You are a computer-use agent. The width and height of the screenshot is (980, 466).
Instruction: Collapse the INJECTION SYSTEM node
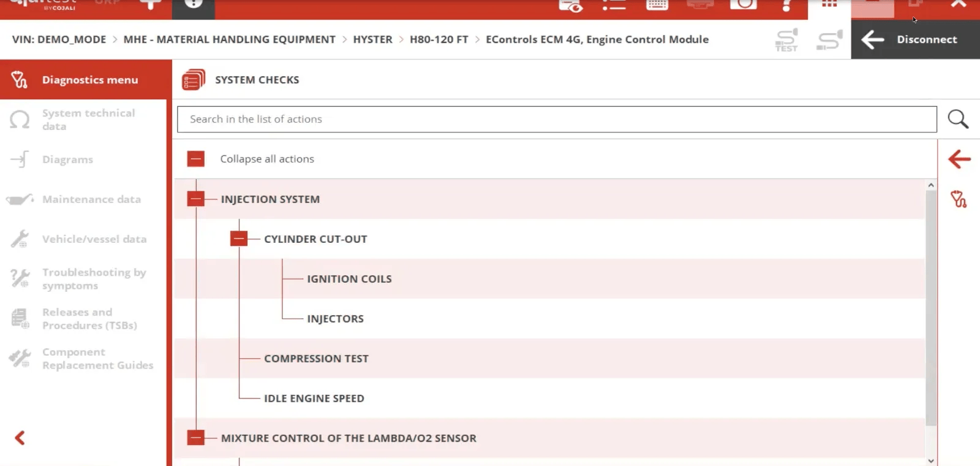[x=196, y=199]
